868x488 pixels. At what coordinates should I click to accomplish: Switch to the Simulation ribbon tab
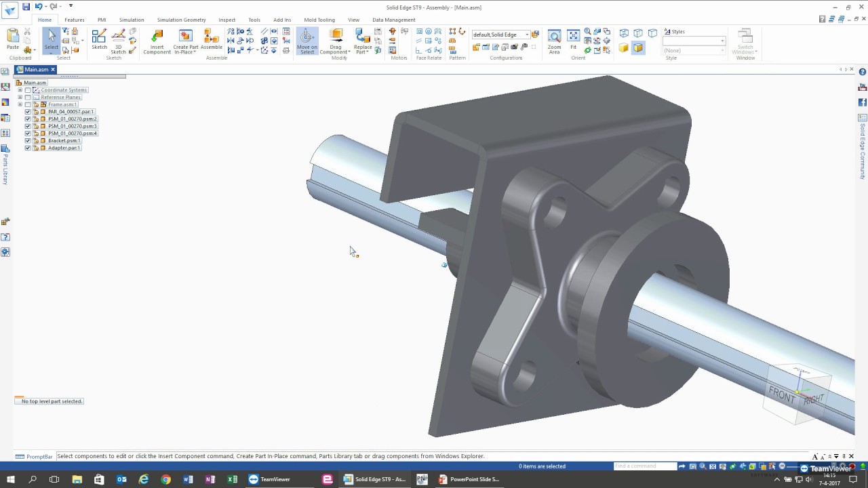132,20
